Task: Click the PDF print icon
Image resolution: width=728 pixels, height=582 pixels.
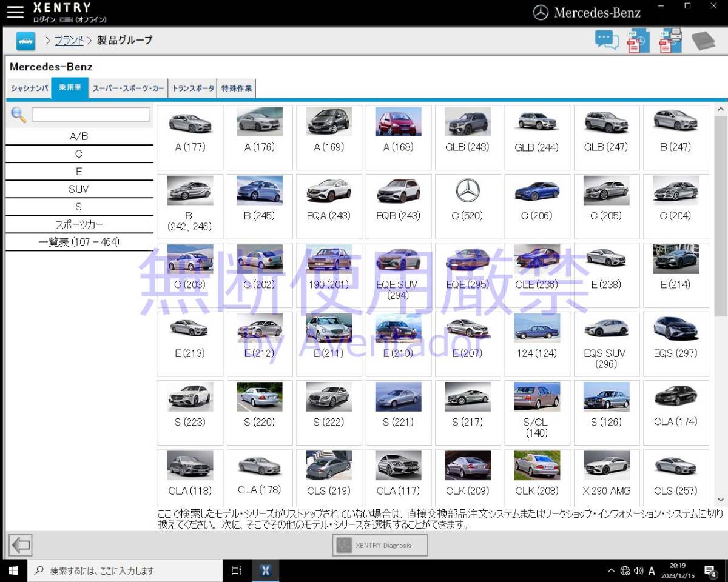Action: [x=671, y=41]
